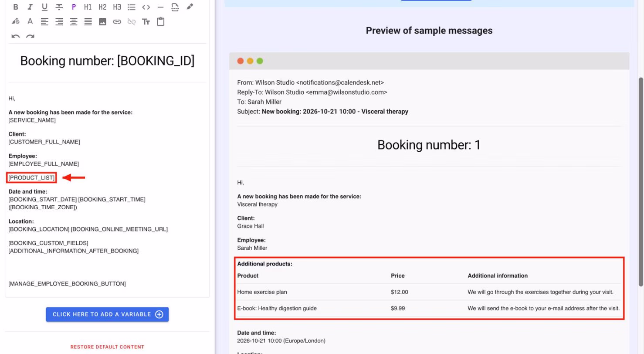Click the 'Home exercise plan' product row
Image resolution: width=644 pixels, height=354 pixels.
pos(429,292)
